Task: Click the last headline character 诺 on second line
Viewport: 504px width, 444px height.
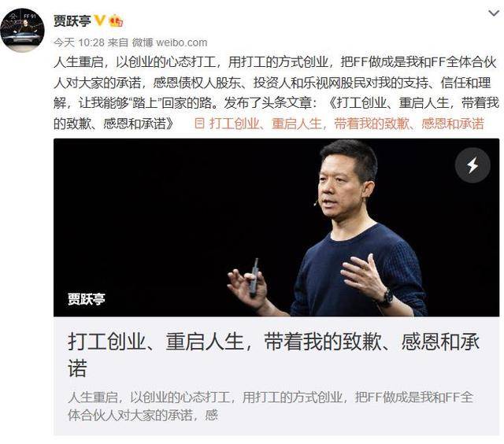Action: coord(77,368)
